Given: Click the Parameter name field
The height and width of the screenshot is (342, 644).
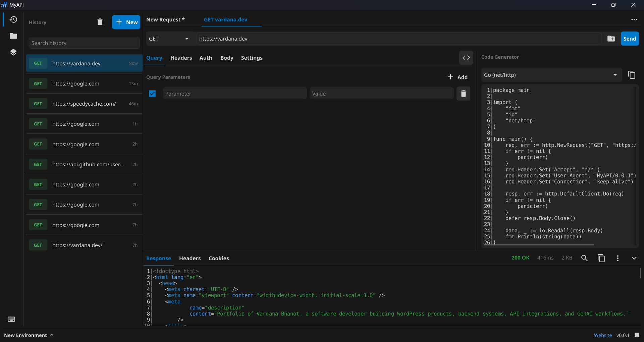Looking at the screenshot, I should 234,94.
